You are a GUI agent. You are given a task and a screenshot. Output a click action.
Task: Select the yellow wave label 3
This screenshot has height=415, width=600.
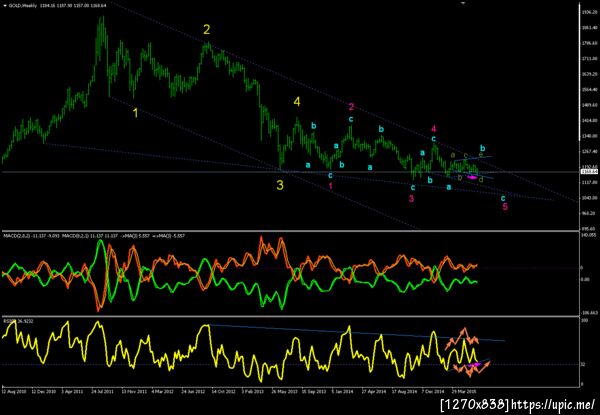coord(280,185)
